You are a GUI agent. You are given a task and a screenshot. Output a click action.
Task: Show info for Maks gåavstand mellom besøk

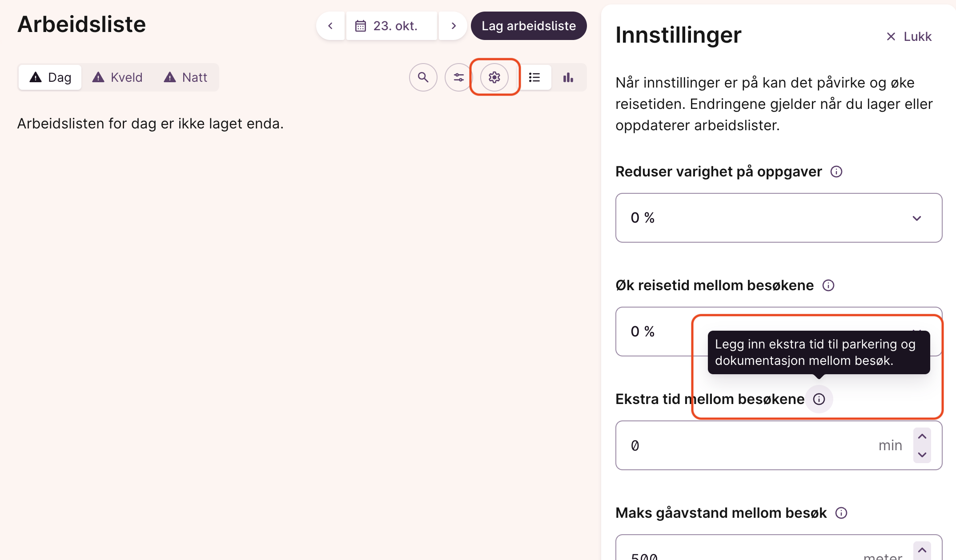[x=841, y=513]
